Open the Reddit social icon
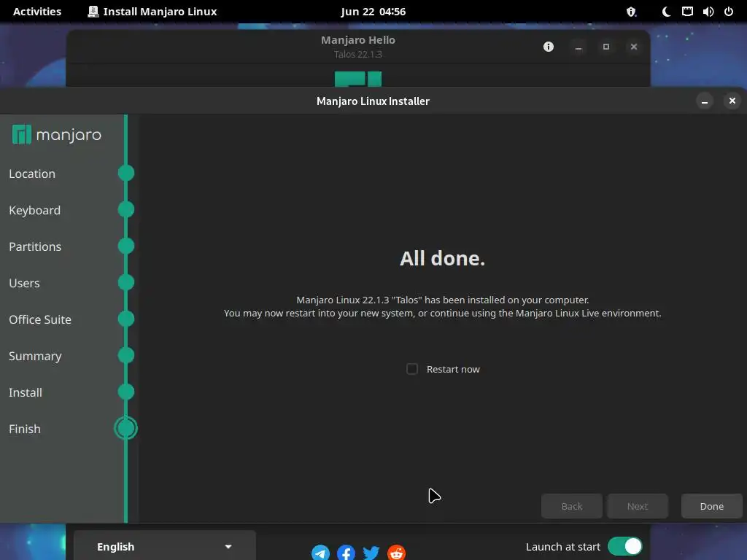This screenshot has height=560, width=747. pos(396,553)
